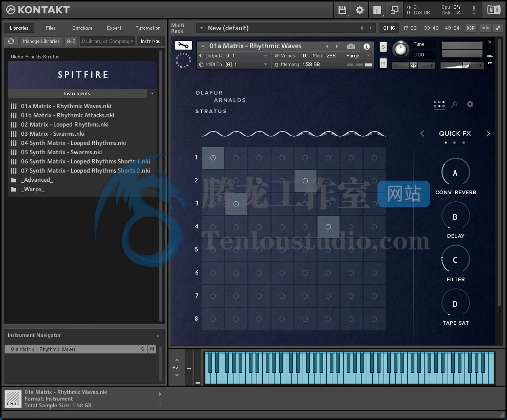Open multi rack preset dropdown arrow
Image resolution: width=507 pixels, height=420 pixels.
201,28
